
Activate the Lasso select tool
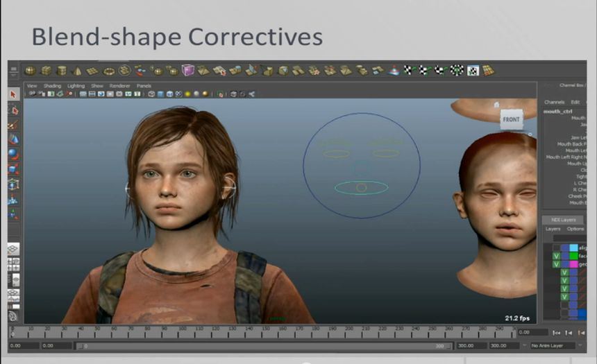[13, 110]
